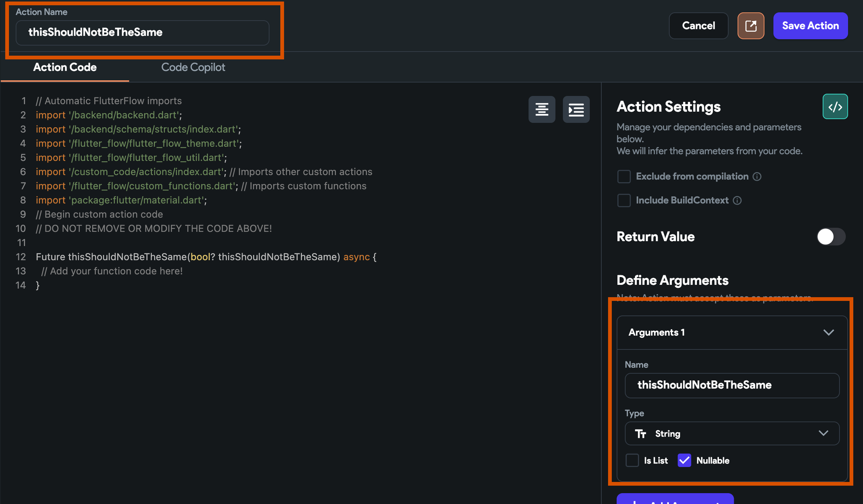Click the import custom_code/actions/index.dart line
Image resolution: width=863 pixels, height=504 pixels.
point(204,172)
